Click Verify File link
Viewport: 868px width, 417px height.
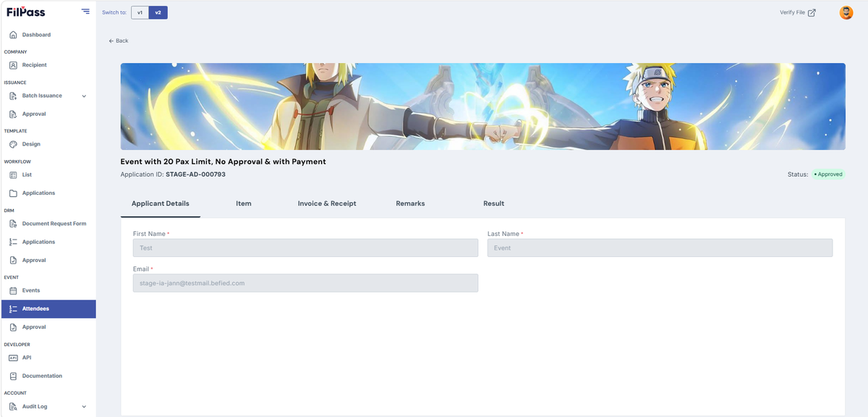(798, 12)
